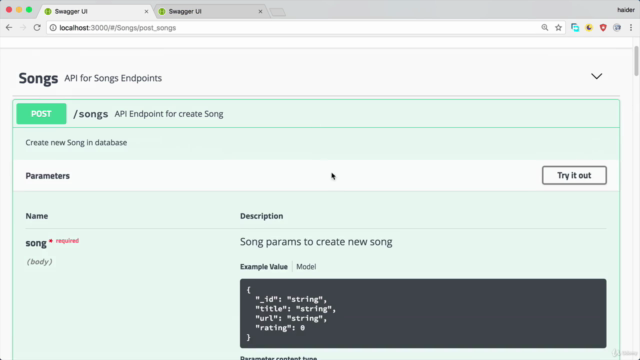Click the '"title": "string"' line in example
Image resolution: width=640 pixels, height=360 pixels.
(x=296, y=309)
